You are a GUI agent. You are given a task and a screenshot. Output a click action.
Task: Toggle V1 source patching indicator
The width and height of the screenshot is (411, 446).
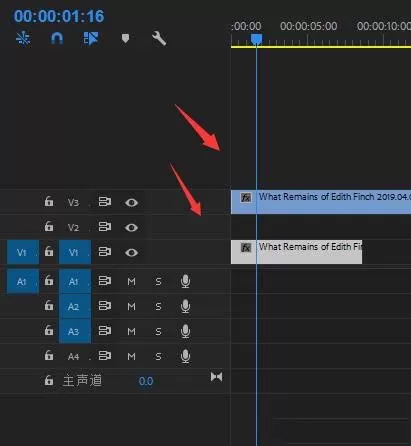(23, 252)
